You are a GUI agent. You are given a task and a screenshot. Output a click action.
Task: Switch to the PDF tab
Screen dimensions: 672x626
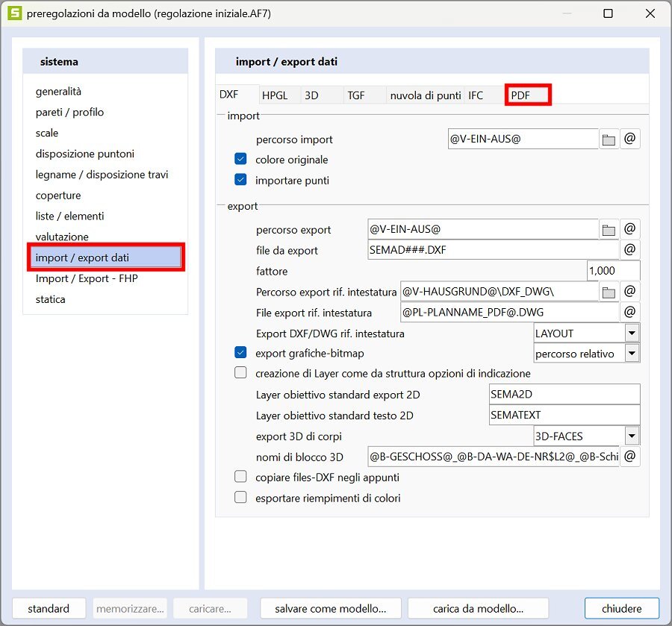pos(527,96)
